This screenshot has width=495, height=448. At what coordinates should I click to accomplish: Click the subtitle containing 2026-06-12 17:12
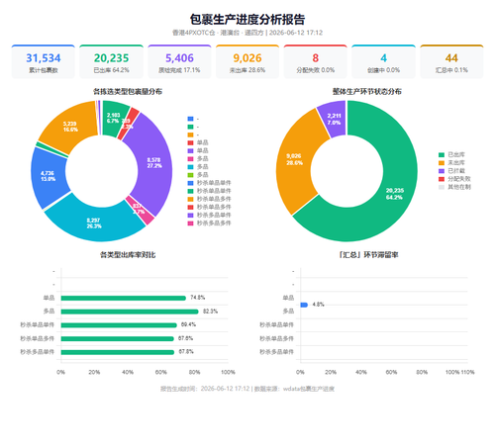click(247, 33)
